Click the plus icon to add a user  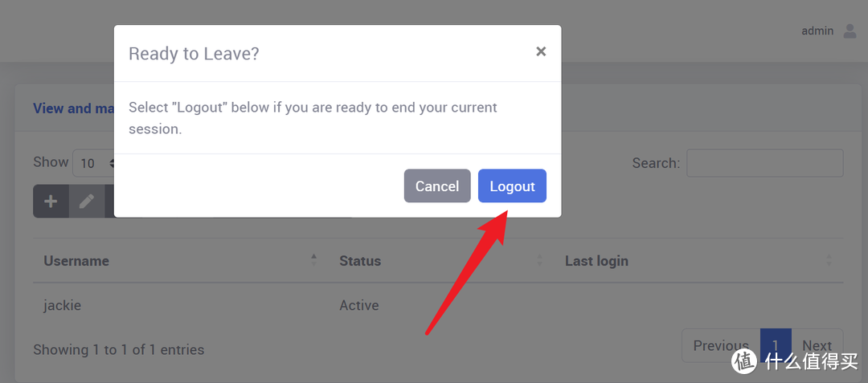pyautogui.click(x=51, y=202)
